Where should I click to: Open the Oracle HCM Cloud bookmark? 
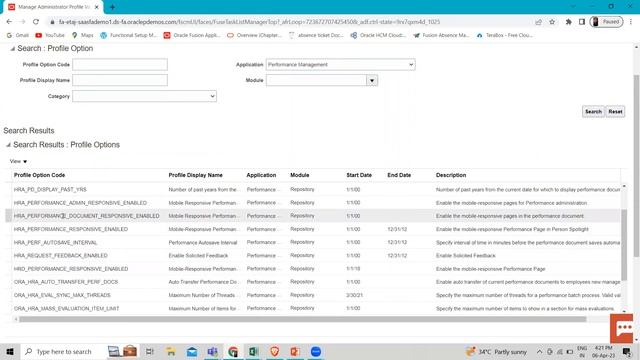(x=378, y=36)
